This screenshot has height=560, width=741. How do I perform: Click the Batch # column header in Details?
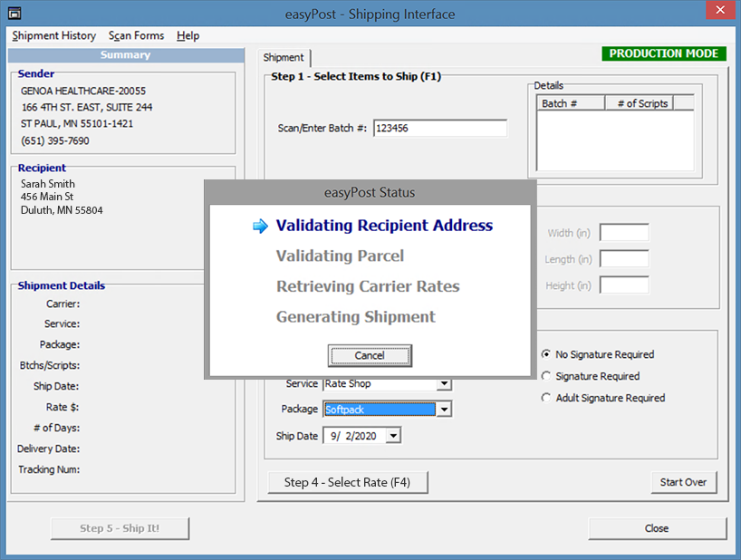(x=570, y=103)
